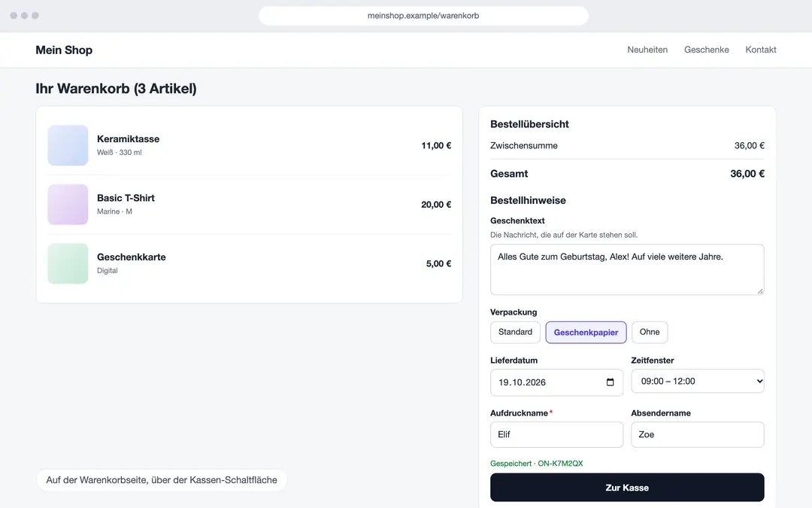Click the Lieferdatum label
The width and height of the screenshot is (812, 508).
click(514, 360)
